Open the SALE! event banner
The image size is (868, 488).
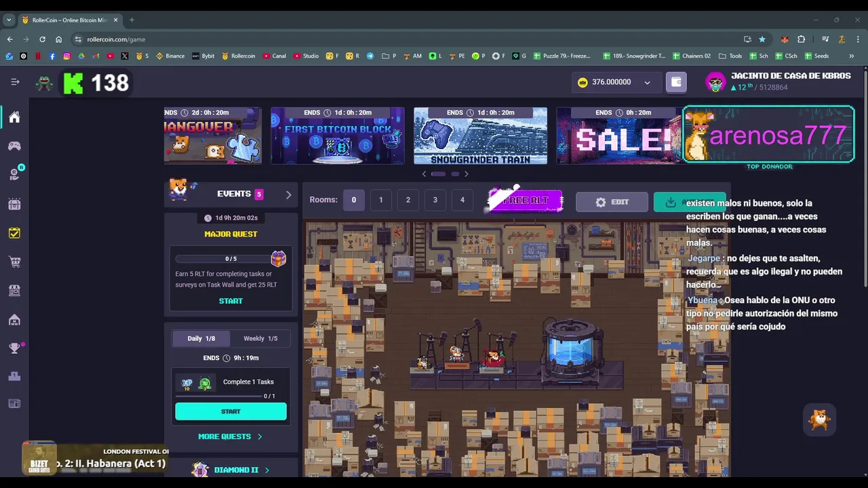point(619,136)
